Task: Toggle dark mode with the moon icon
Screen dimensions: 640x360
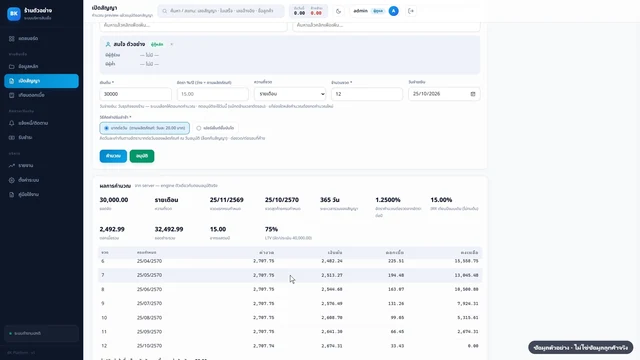Action: [338, 11]
